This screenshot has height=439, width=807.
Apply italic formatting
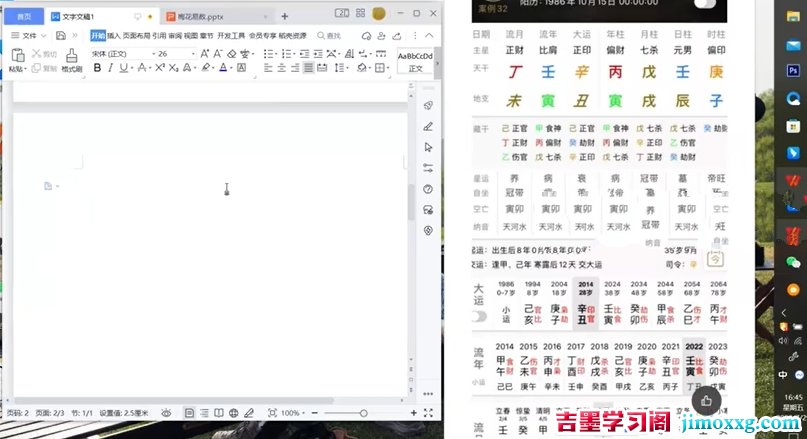pos(110,67)
